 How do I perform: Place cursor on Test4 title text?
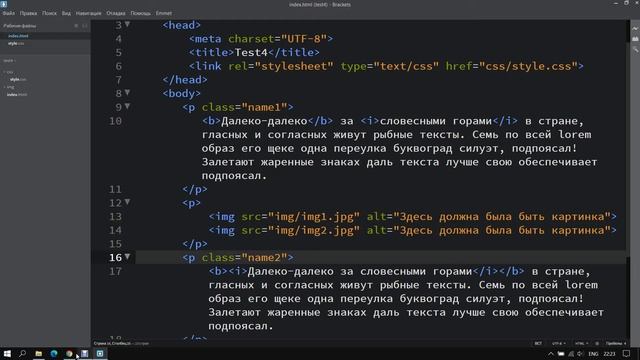coord(251,53)
